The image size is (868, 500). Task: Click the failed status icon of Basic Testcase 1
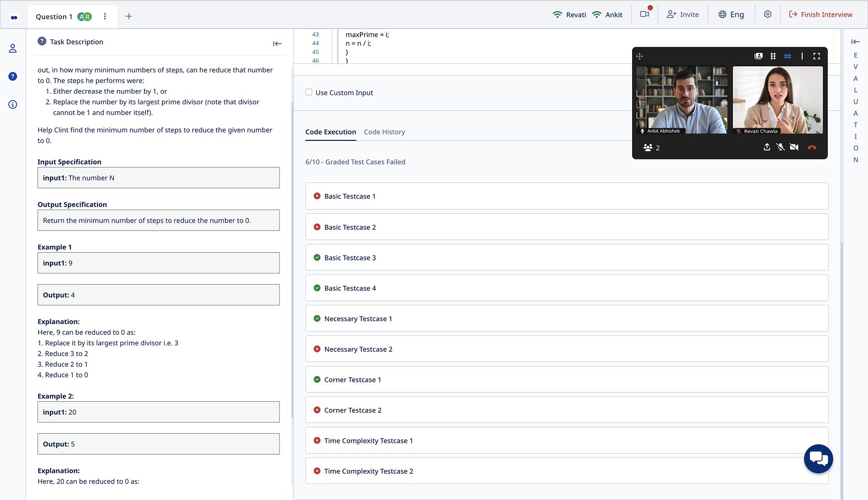point(317,196)
